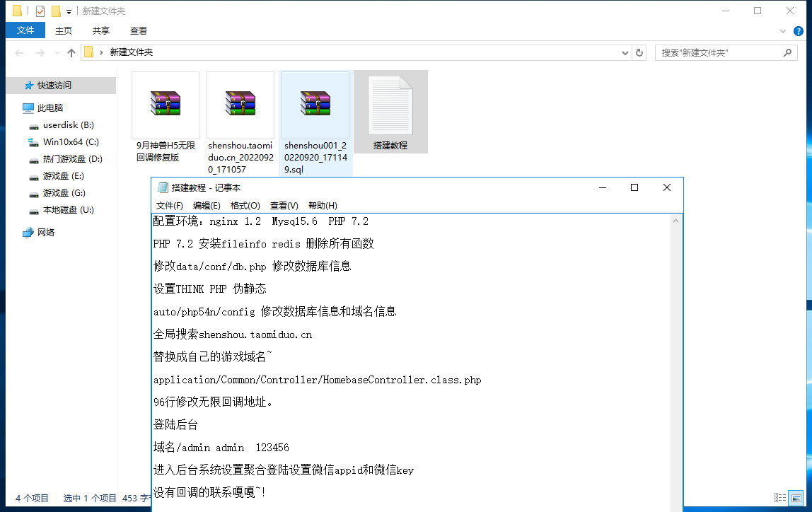Open Notepad's 格式(O) menu

[245, 206]
